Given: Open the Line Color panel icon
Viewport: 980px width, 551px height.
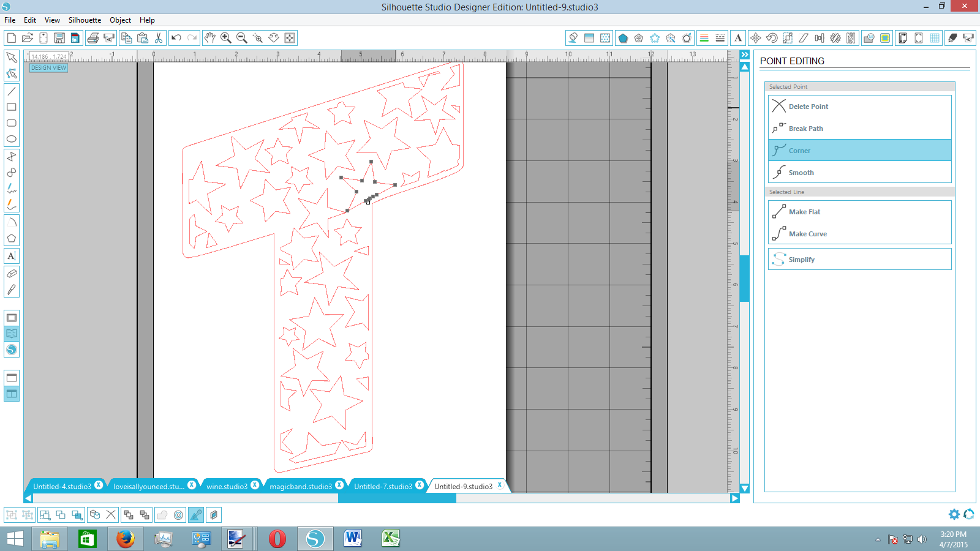Looking at the screenshot, I should [x=704, y=38].
